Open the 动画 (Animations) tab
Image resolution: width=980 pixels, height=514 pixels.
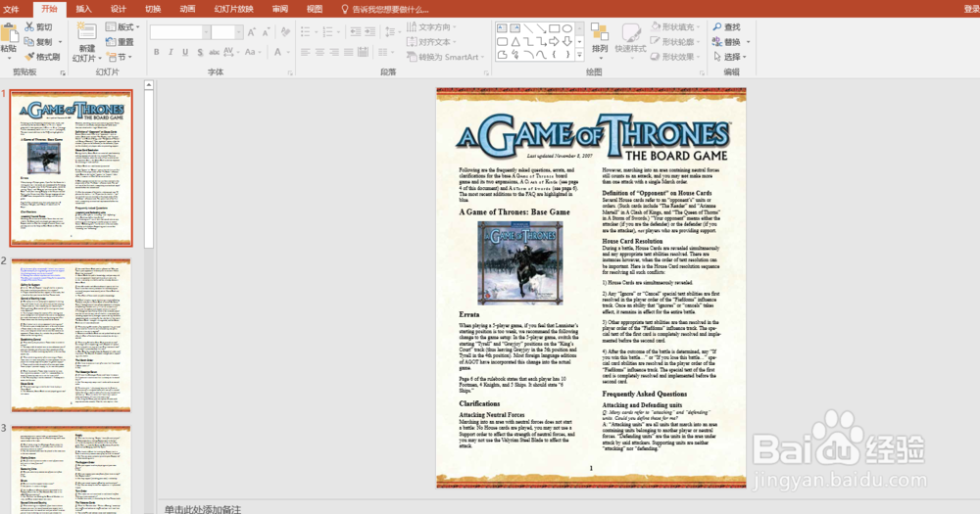pyautogui.click(x=187, y=10)
